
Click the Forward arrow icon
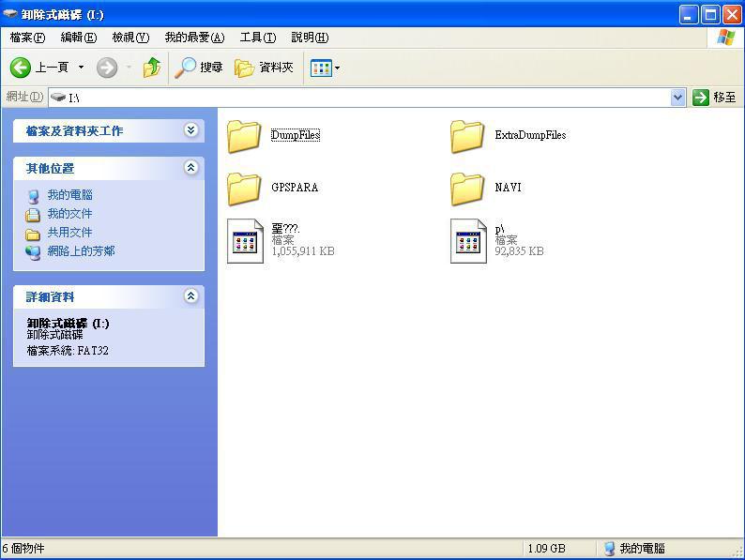coord(107,68)
